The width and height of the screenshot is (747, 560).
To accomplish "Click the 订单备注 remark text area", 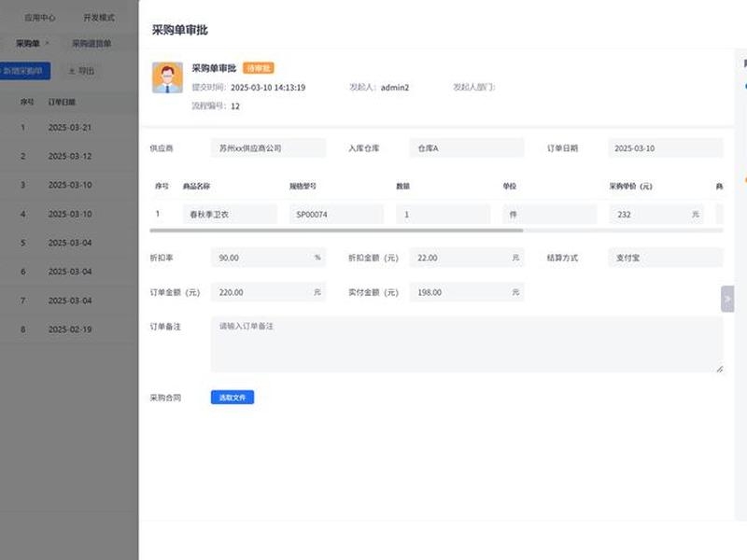I will point(467,344).
